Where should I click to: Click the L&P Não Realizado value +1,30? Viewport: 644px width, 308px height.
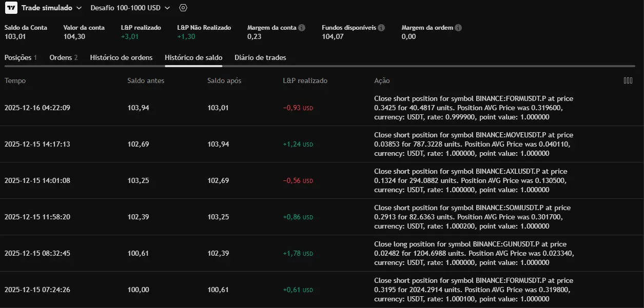pos(186,36)
